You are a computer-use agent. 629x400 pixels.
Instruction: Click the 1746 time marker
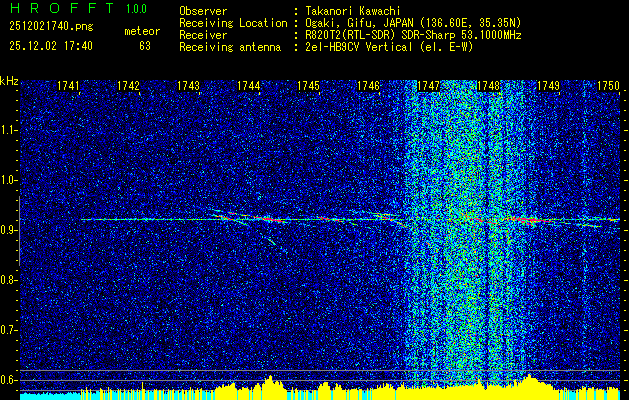(368, 85)
